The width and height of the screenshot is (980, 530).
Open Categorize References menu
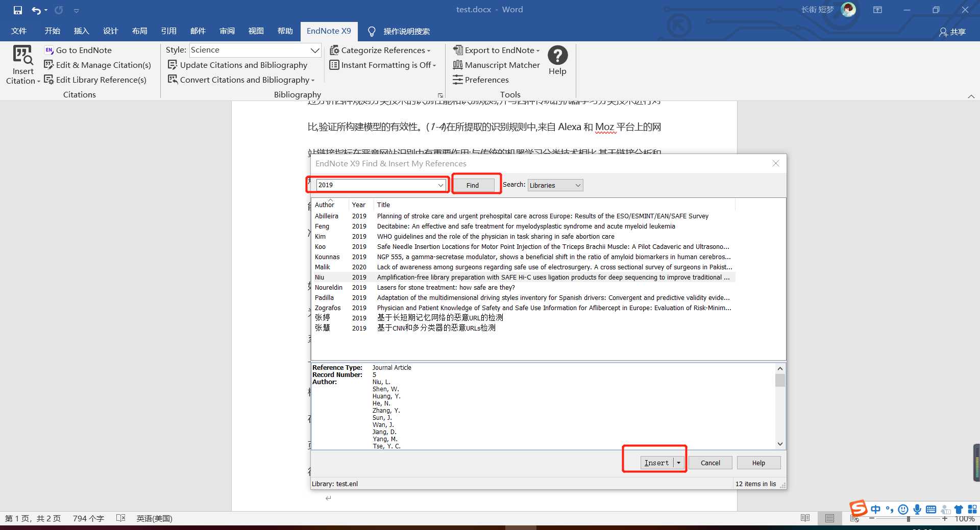tap(380, 50)
